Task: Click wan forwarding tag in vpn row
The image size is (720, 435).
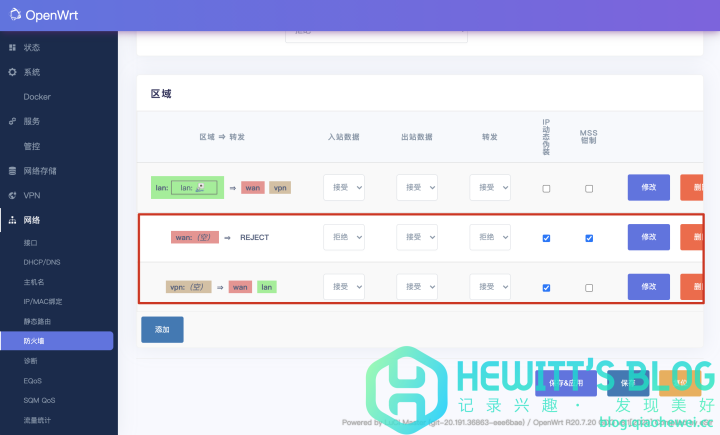Action: 240,287
